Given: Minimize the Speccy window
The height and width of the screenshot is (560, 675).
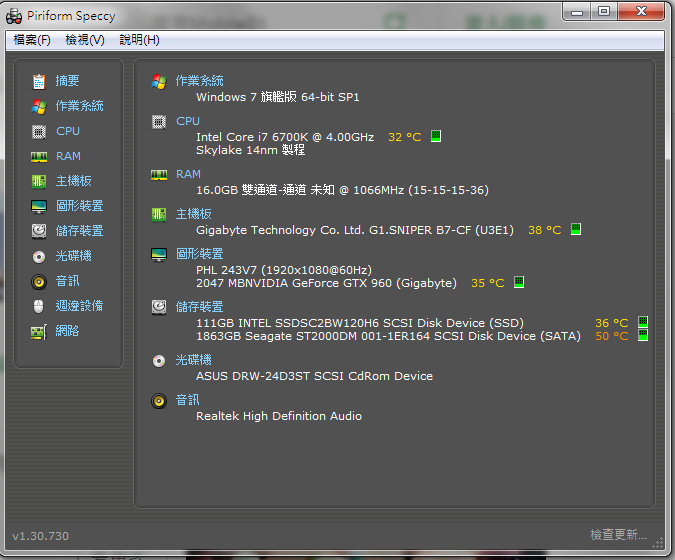Looking at the screenshot, I should [577, 11].
